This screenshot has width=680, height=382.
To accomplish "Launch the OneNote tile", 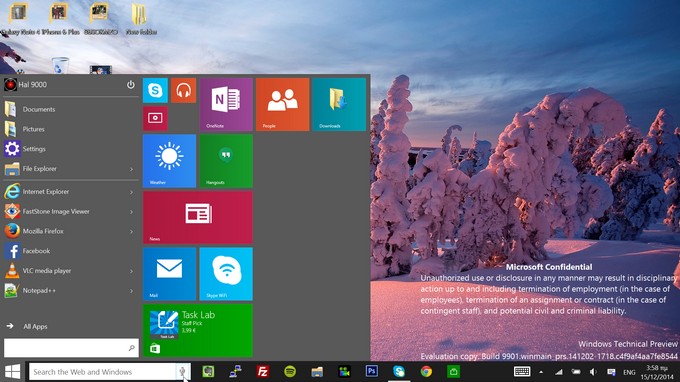I will [x=226, y=104].
